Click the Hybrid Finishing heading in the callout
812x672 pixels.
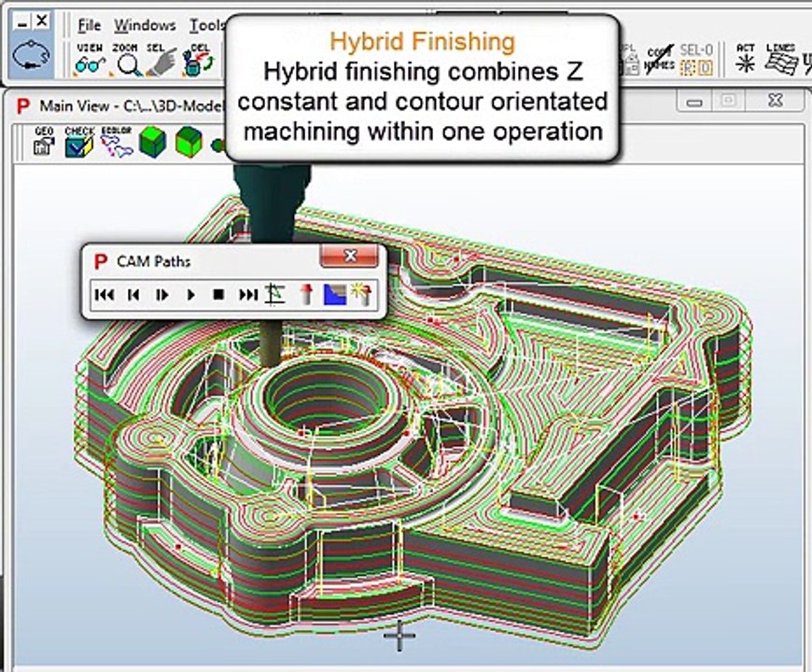point(423,41)
